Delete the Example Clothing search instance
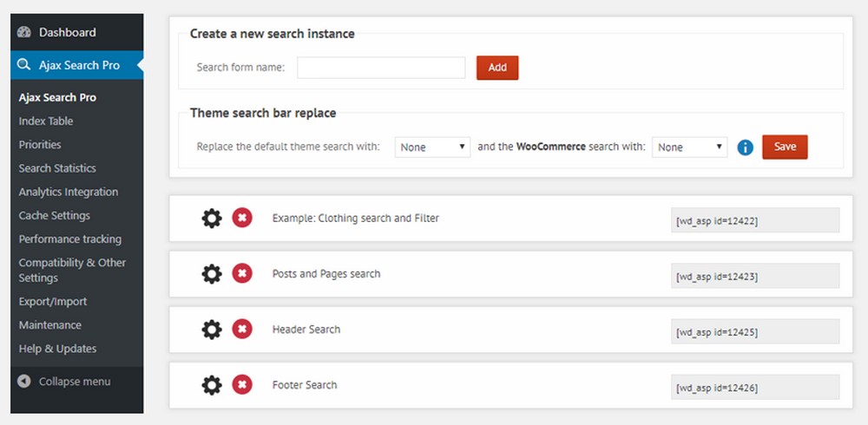This screenshot has height=425, width=868. tap(242, 219)
